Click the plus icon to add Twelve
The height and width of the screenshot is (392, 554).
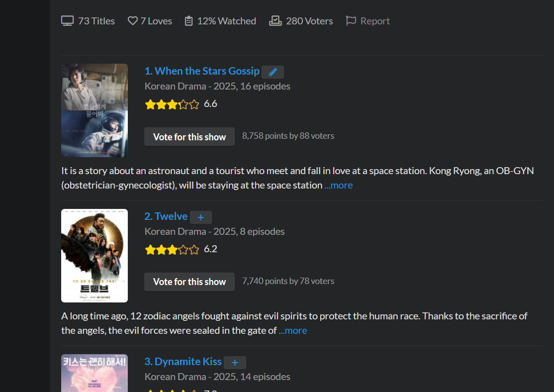[201, 217]
